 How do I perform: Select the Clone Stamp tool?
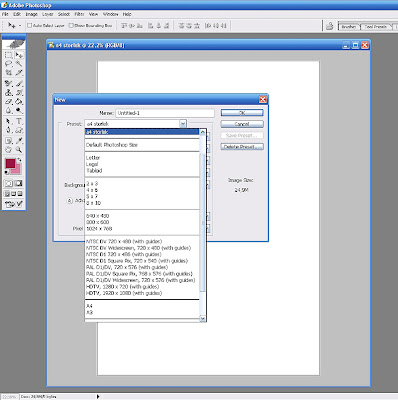coord(9,92)
